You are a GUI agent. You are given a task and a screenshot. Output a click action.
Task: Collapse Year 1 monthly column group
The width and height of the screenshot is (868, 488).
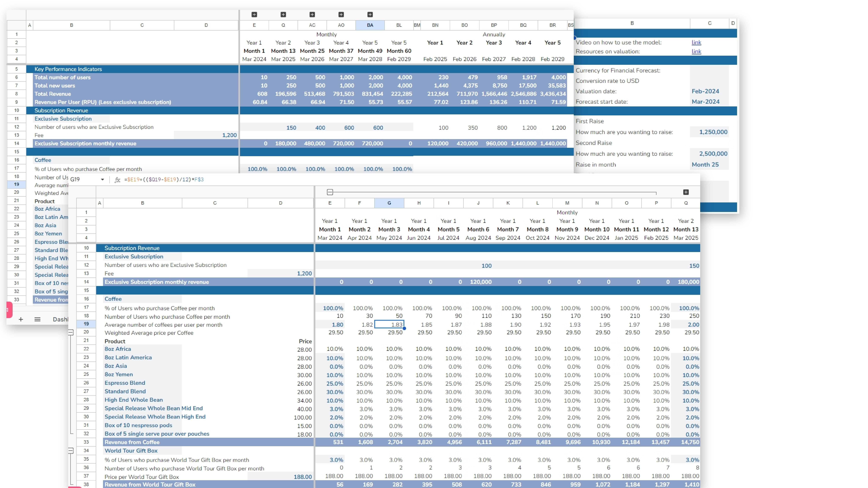[330, 192]
